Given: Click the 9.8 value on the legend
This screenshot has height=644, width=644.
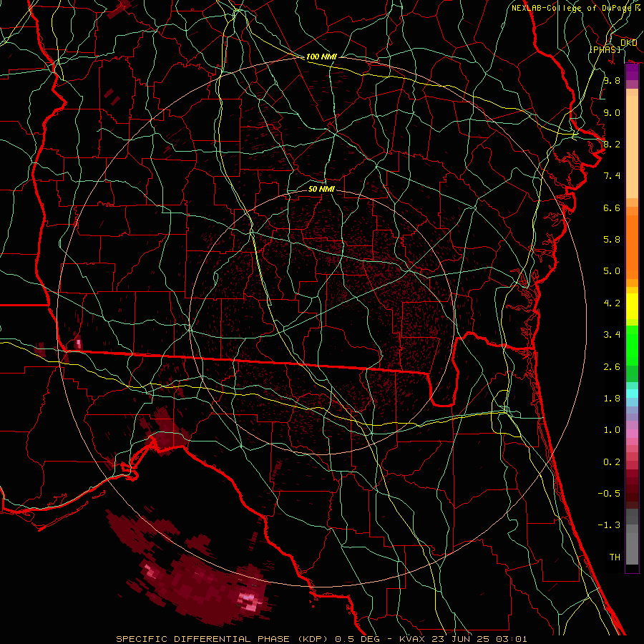Looking at the screenshot, I should (x=612, y=80).
